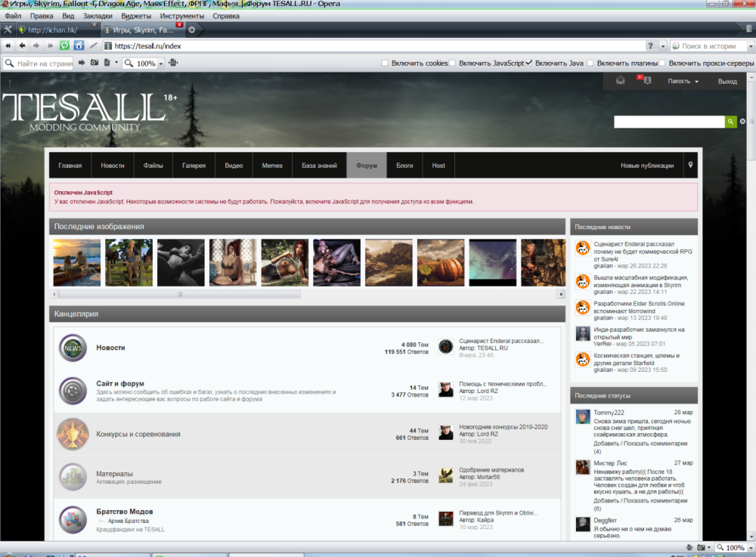Click the green site search button
The image size is (756, 557).
click(x=731, y=122)
